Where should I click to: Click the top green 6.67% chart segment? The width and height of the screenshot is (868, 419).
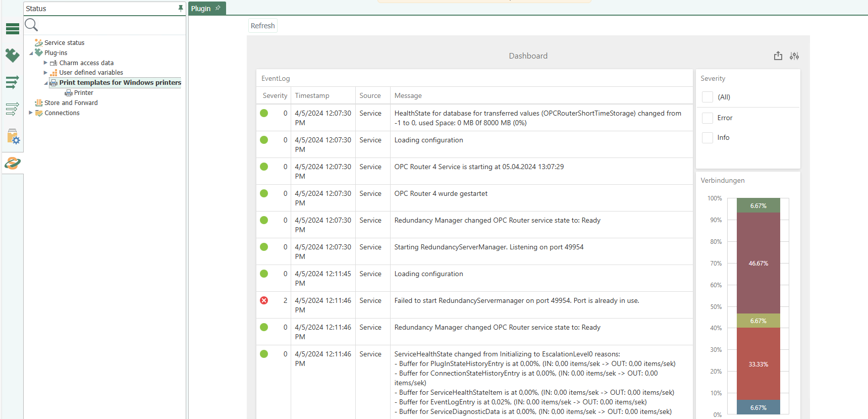pos(758,205)
